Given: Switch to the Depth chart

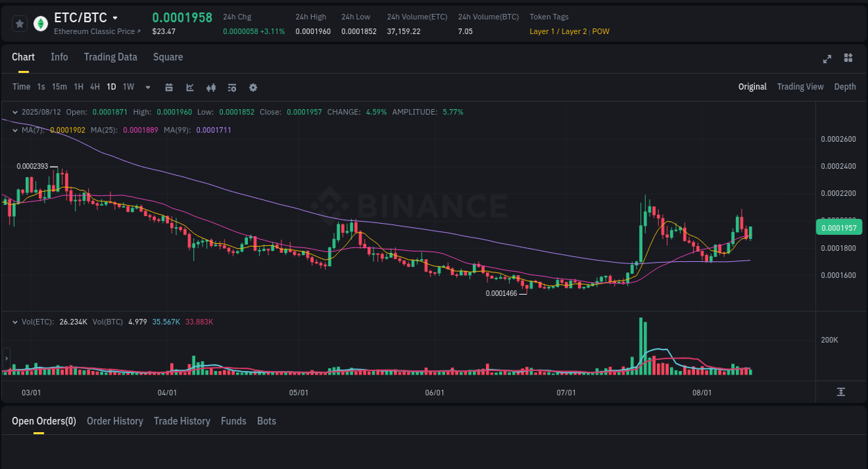Looking at the screenshot, I should (x=845, y=87).
